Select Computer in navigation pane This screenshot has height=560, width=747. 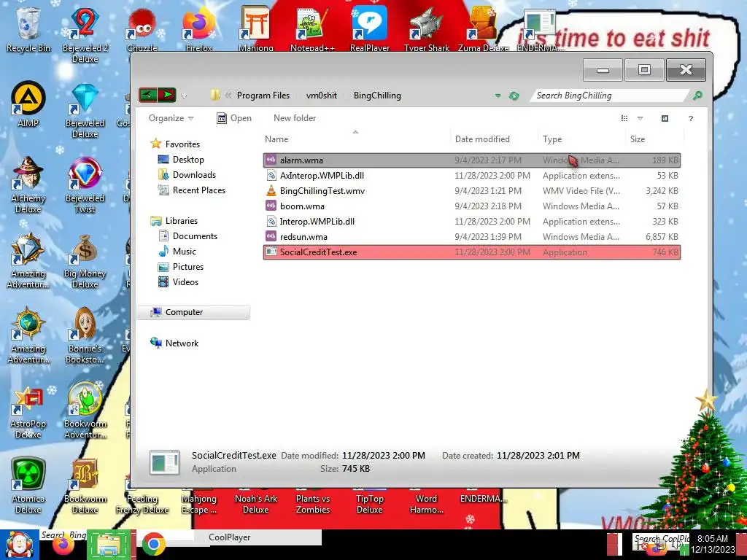[x=193, y=312]
